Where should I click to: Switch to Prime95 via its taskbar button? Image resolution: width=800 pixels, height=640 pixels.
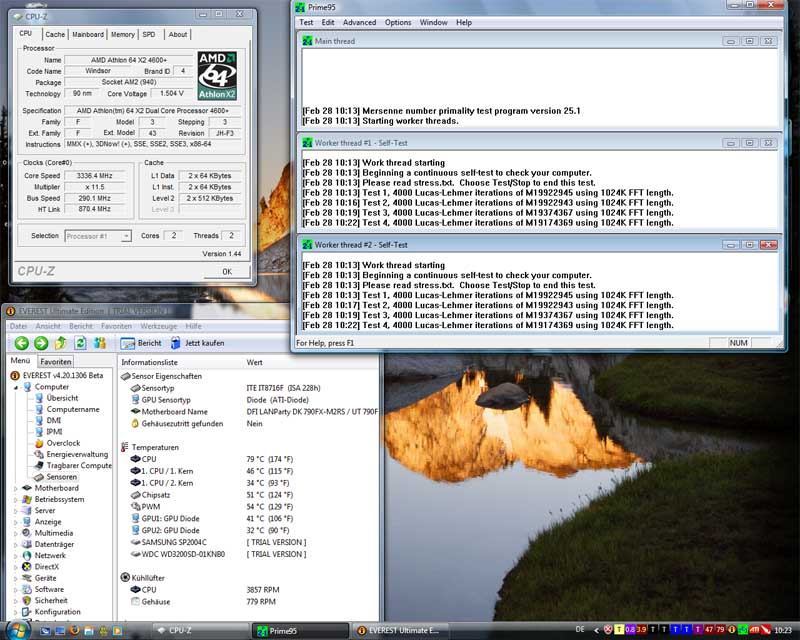click(x=301, y=631)
